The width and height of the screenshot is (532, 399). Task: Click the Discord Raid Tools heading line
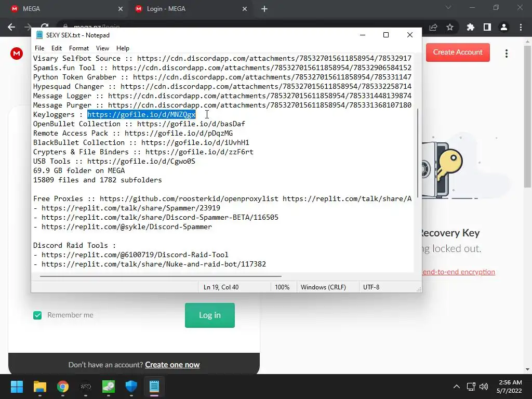[x=75, y=246]
